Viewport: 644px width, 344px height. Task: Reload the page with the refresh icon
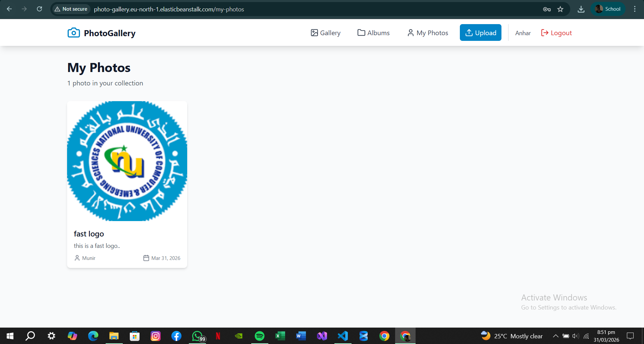tap(39, 9)
